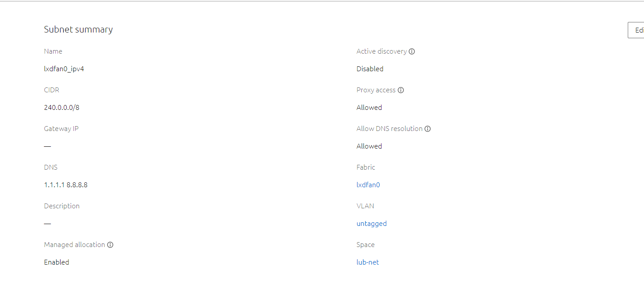Image resolution: width=644 pixels, height=294 pixels.
Task: Click the Proxy access info icon
Action: coord(401,90)
